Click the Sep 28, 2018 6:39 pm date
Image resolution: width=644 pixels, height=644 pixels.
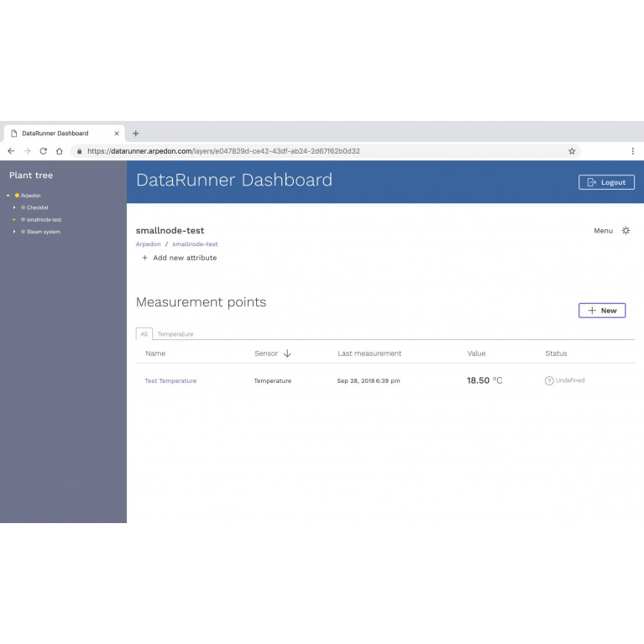point(369,380)
